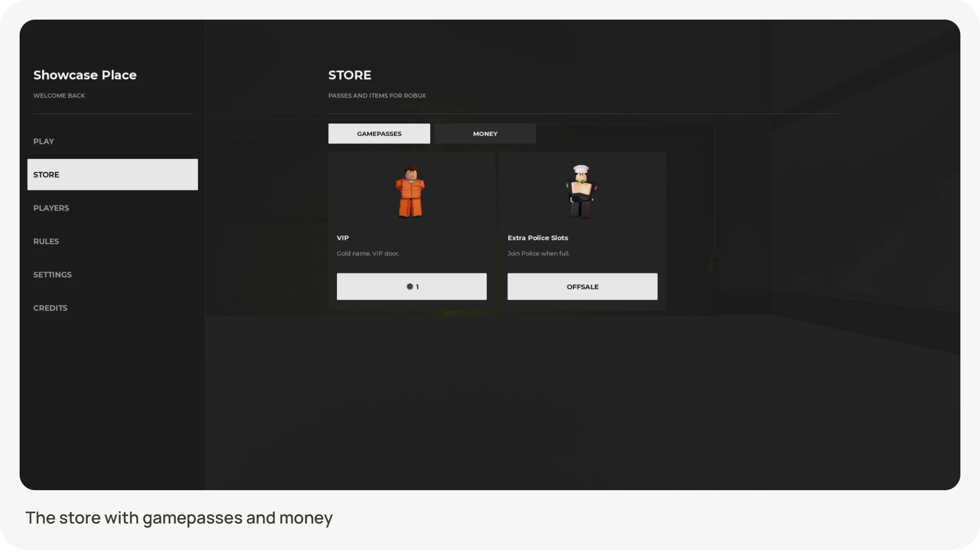The height and width of the screenshot is (550, 980).
Task: Click the 'Showcase Place' title
Action: (85, 75)
